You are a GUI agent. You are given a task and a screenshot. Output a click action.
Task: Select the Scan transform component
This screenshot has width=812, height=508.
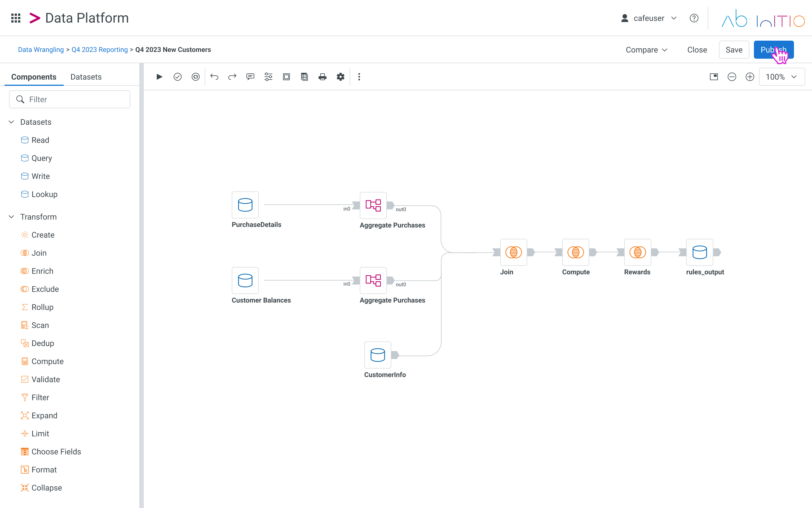tap(35, 325)
